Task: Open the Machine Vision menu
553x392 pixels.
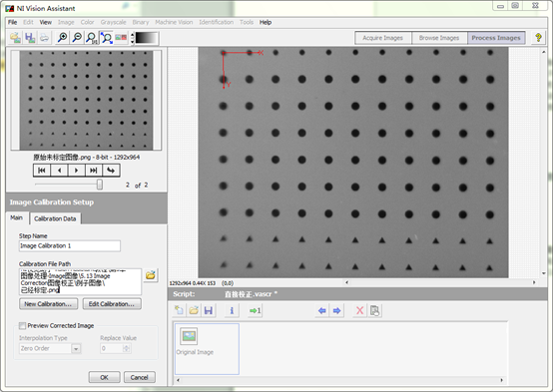Action: [x=174, y=22]
